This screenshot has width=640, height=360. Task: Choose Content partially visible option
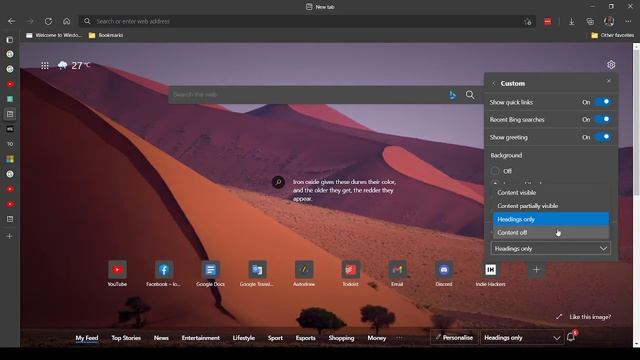pos(551,206)
